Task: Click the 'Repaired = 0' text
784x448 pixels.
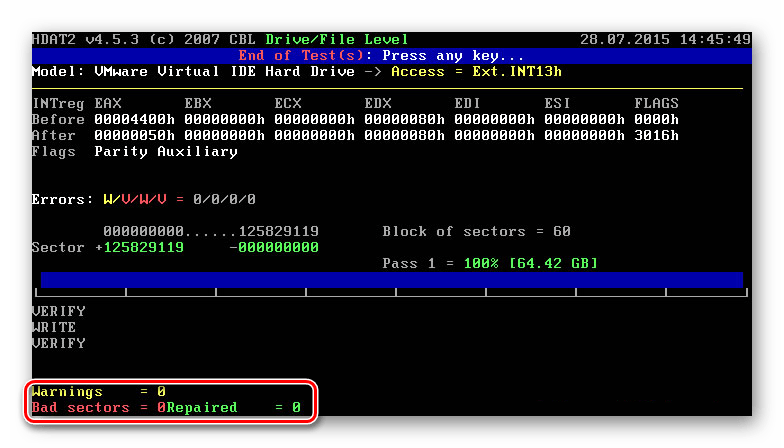Action: (234, 408)
